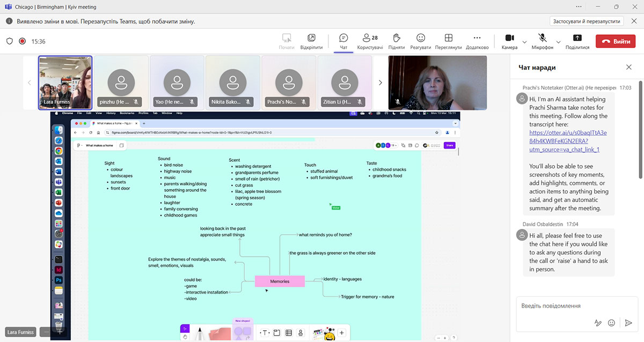Screen dimensions: 644x342
Task: Open the Figma shapes tool
Action: [x=242, y=333]
